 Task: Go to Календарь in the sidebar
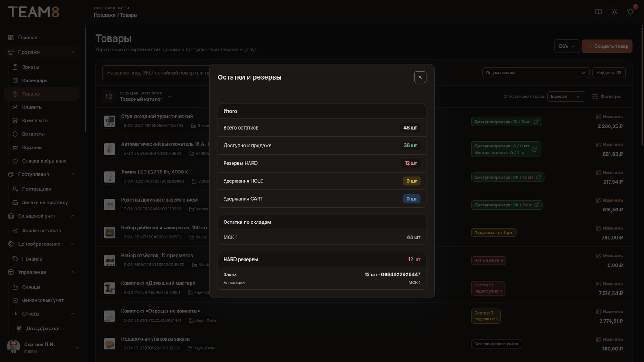42,80
